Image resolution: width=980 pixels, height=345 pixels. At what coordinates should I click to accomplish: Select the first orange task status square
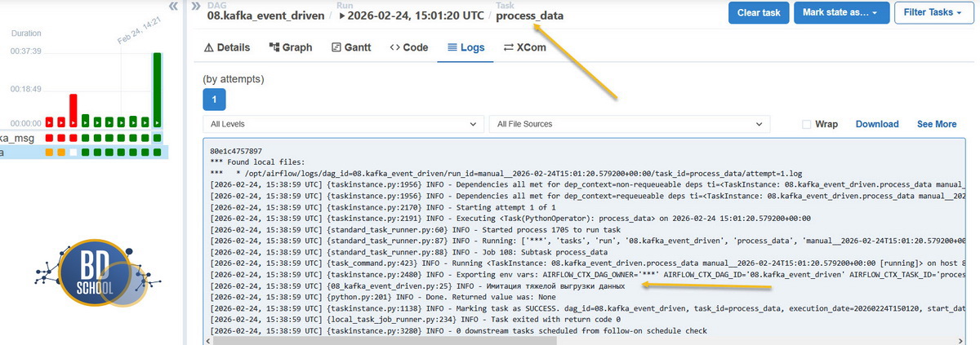pyautogui.click(x=49, y=152)
